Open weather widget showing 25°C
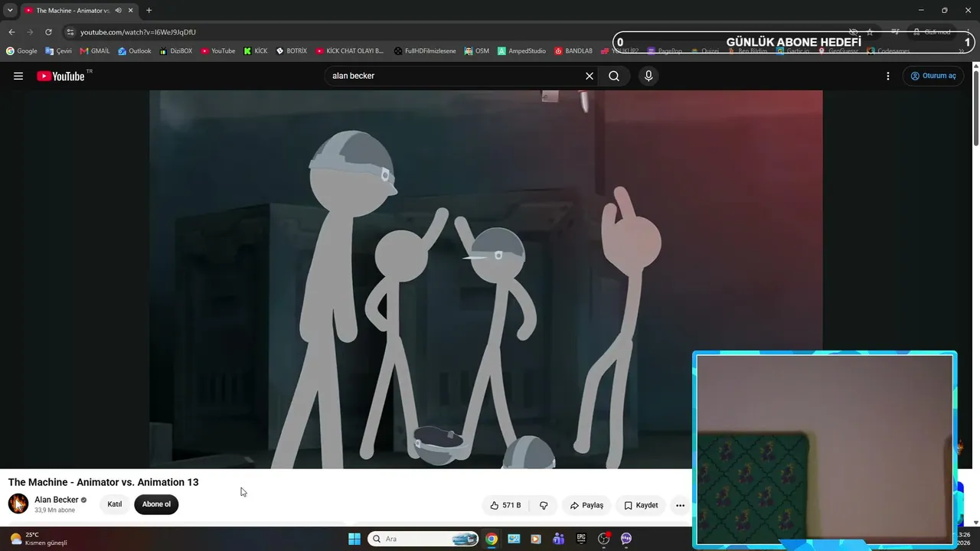This screenshot has width=980, height=551. pyautogui.click(x=37, y=539)
